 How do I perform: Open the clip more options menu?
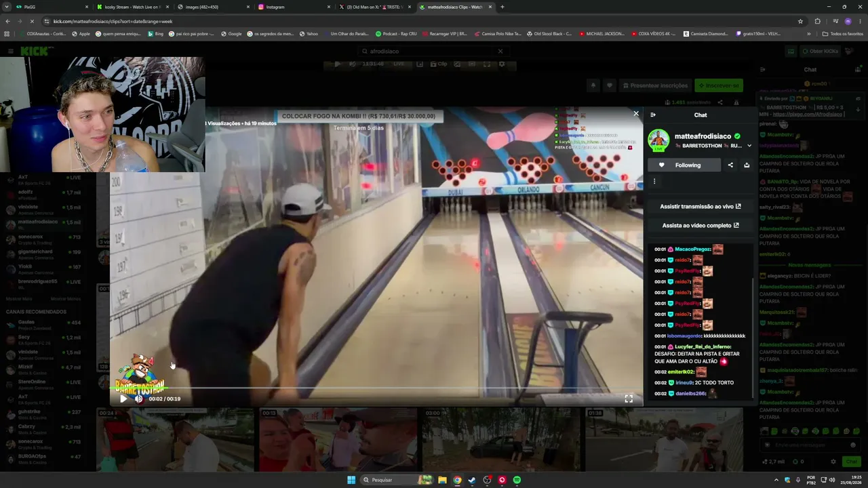pyautogui.click(x=654, y=181)
